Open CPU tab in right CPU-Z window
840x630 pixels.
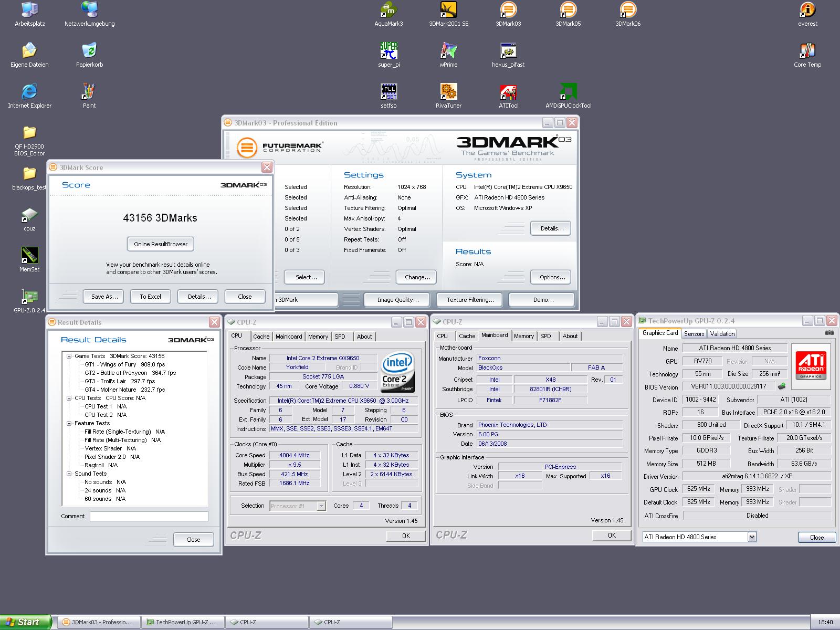pyautogui.click(x=443, y=336)
